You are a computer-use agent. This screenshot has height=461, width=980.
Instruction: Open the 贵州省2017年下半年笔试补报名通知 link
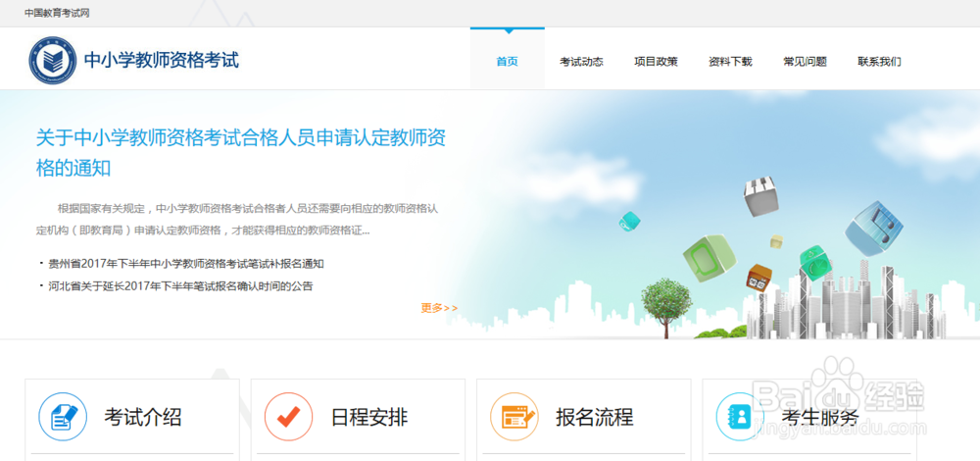click(x=186, y=264)
